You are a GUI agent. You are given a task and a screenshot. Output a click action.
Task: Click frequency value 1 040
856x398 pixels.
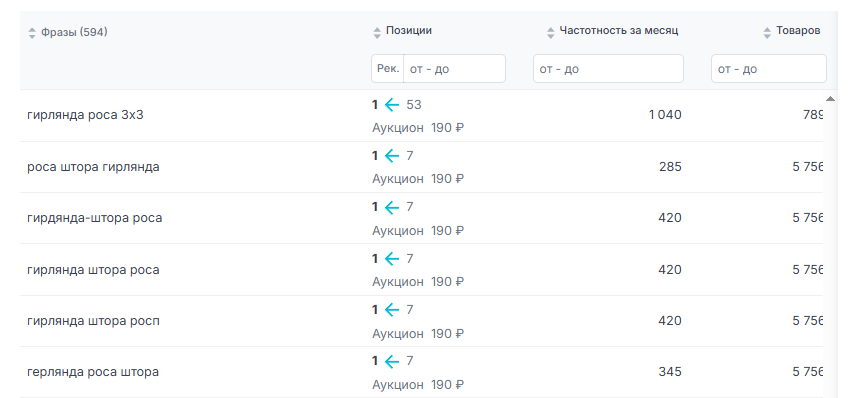[x=665, y=115]
